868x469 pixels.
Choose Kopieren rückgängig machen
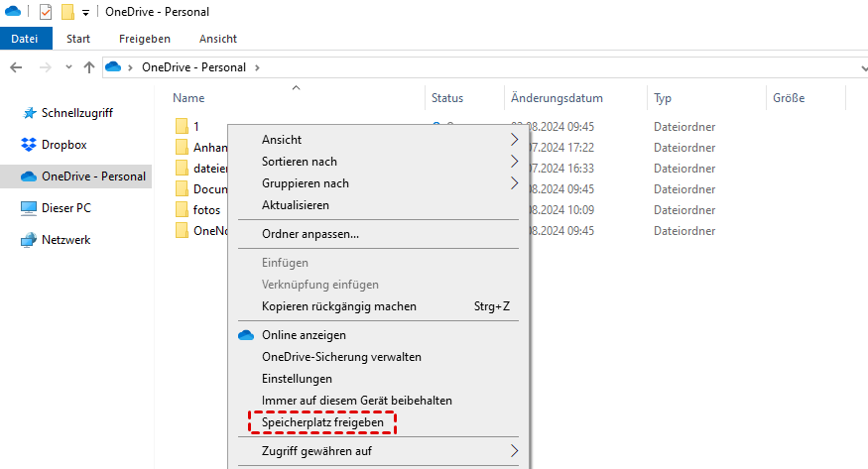click(379, 306)
